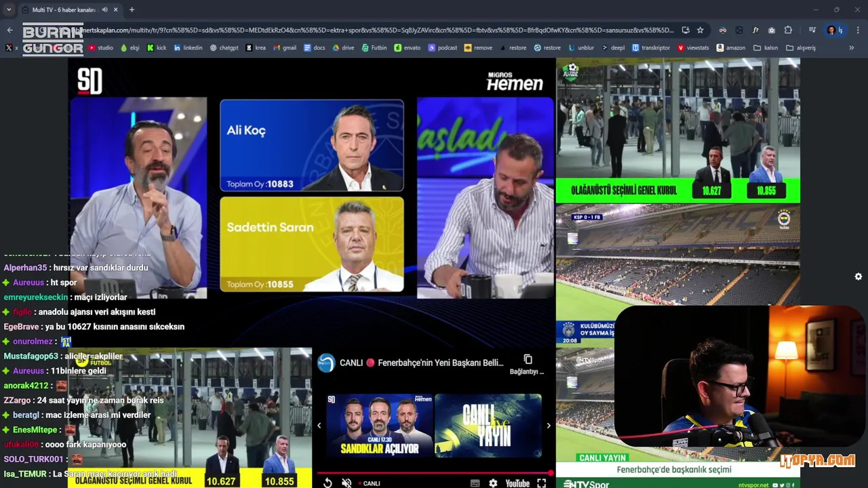868x488 pixels.
Task: Replay the YouTube embed video
Action: pyautogui.click(x=328, y=483)
